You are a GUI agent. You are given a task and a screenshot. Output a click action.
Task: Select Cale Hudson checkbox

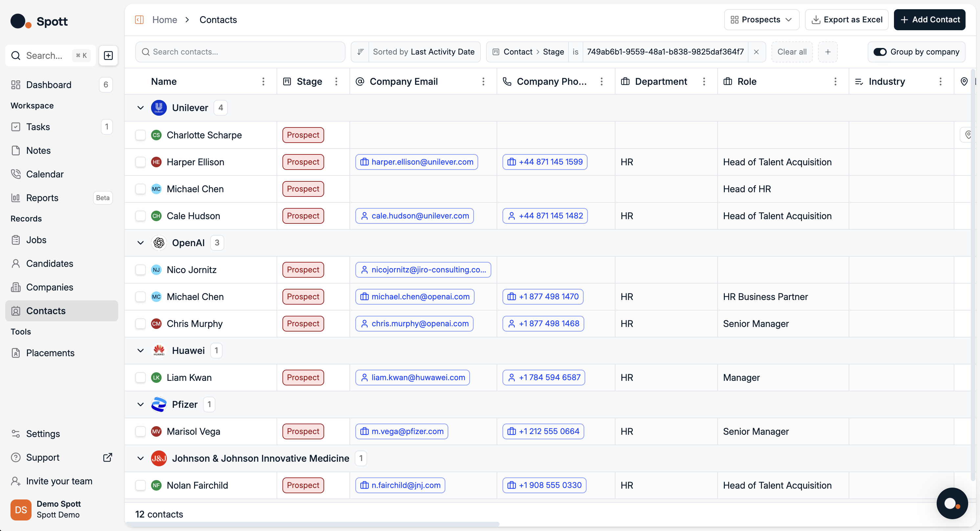pos(141,216)
